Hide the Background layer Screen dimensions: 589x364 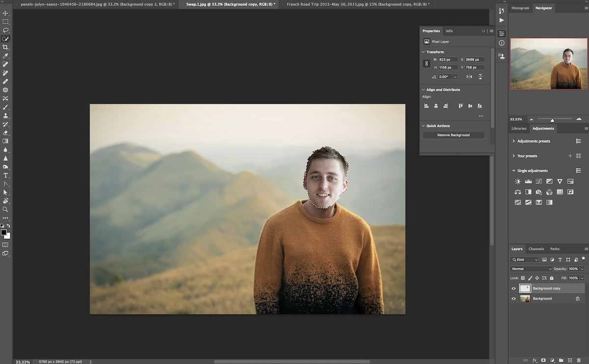[514, 298]
